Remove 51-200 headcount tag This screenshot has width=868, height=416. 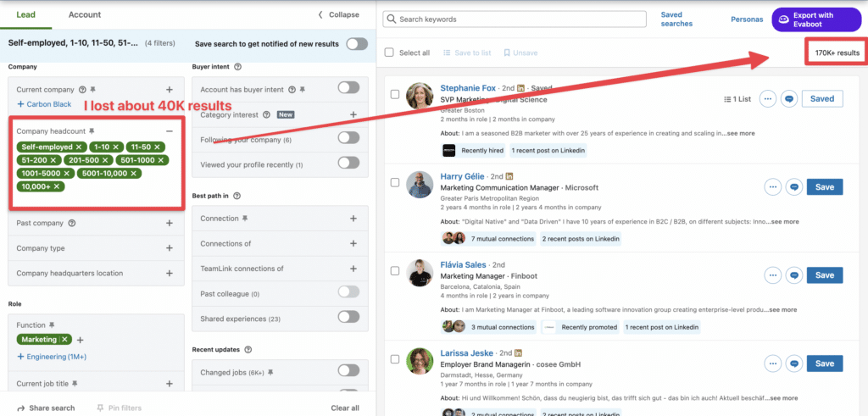[x=53, y=160]
